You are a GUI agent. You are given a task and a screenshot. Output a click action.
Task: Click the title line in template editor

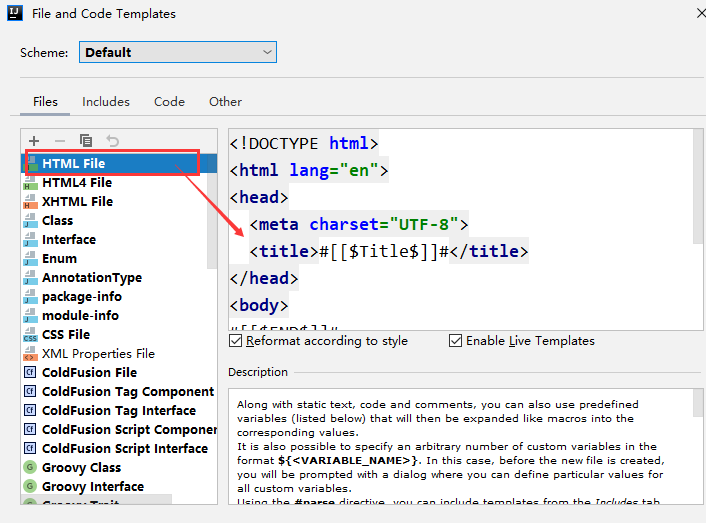389,251
